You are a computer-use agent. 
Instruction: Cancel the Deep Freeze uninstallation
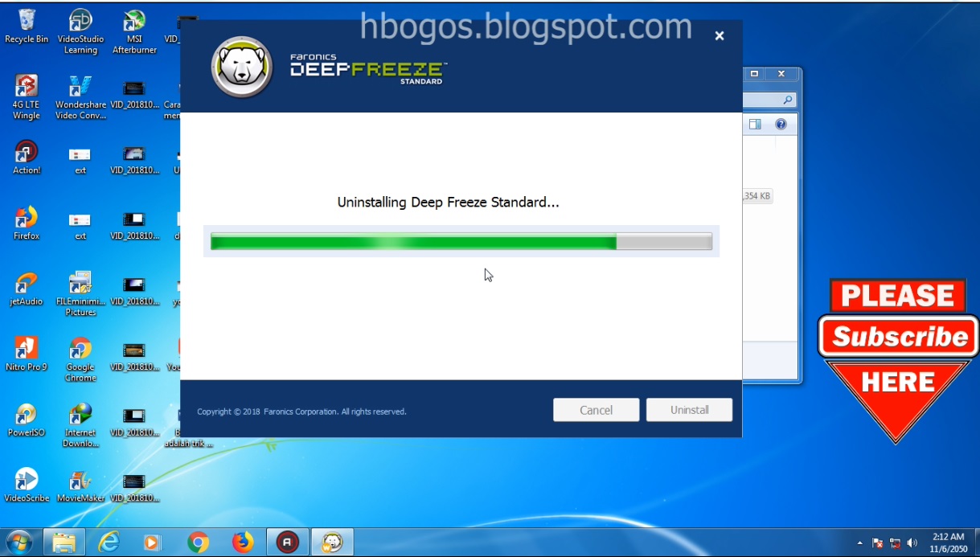(x=596, y=410)
